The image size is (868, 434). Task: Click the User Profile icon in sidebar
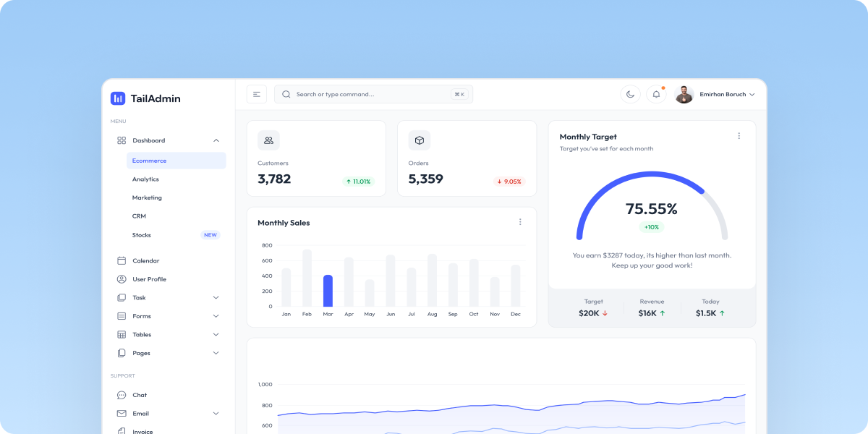tap(121, 279)
